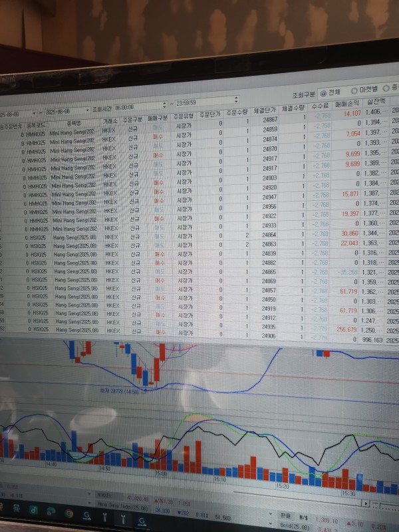Click the 15:20 time mark on the chart axis
This screenshot has width=399, height=532.
[282, 486]
